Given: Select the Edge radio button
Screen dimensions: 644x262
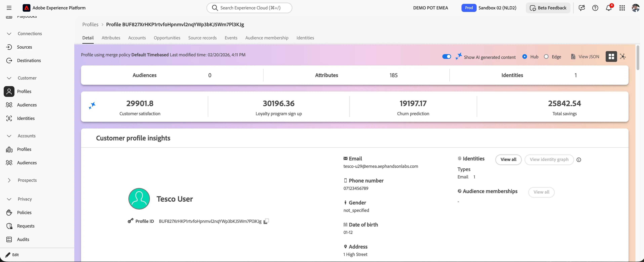Looking at the screenshot, I should click(546, 57).
